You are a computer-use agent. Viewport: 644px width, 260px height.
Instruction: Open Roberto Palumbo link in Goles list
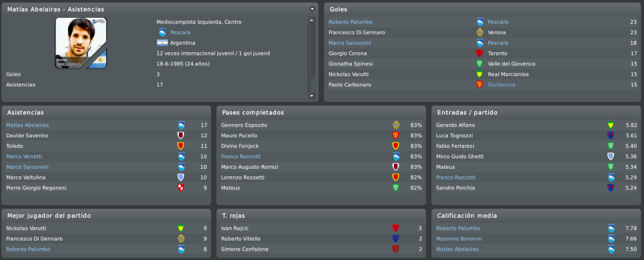[x=351, y=22]
